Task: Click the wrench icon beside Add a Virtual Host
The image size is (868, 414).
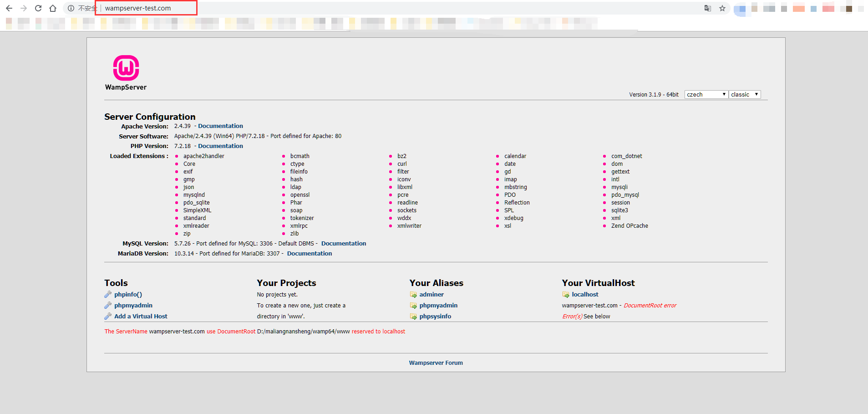Action: [108, 316]
